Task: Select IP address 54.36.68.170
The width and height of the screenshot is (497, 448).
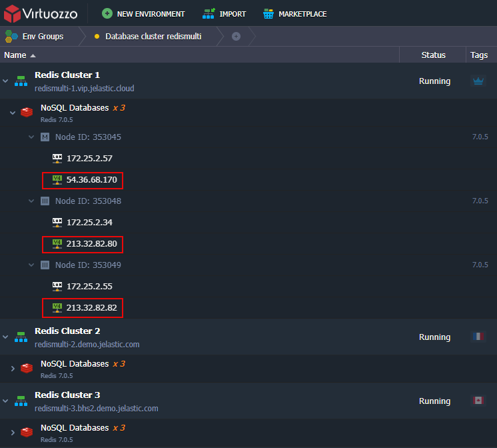Action: (91, 180)
